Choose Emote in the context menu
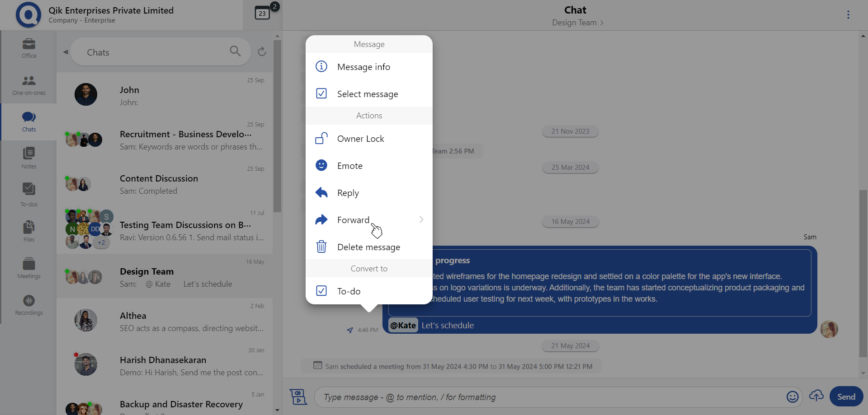Viewport: 868px width, 415px height. tap(369, 166)
